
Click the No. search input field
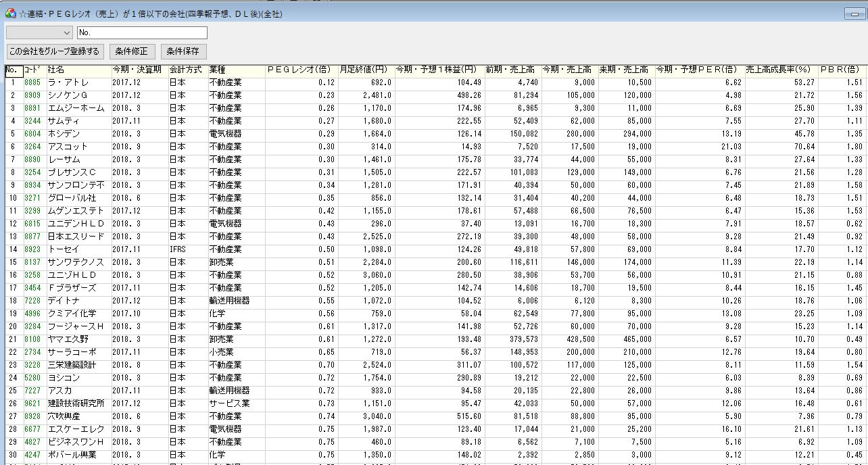142,32
